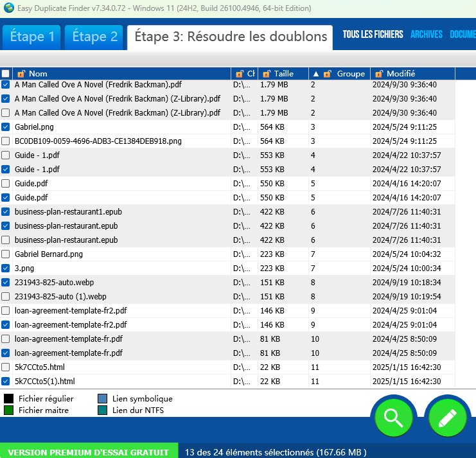Image resolution: width=476 pixels, height=458 pixels.
Task: Click the sort arrow in Groupe column
Action: (315, 74)
